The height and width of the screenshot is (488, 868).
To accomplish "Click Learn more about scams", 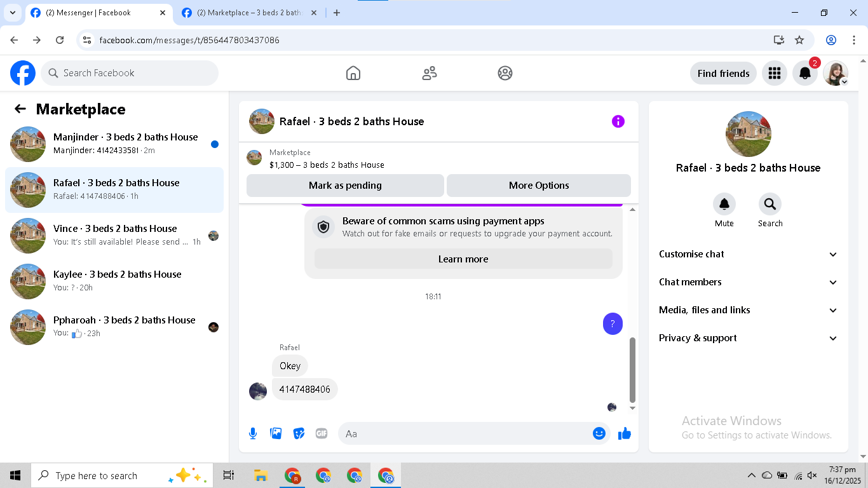I will [463, 259].
